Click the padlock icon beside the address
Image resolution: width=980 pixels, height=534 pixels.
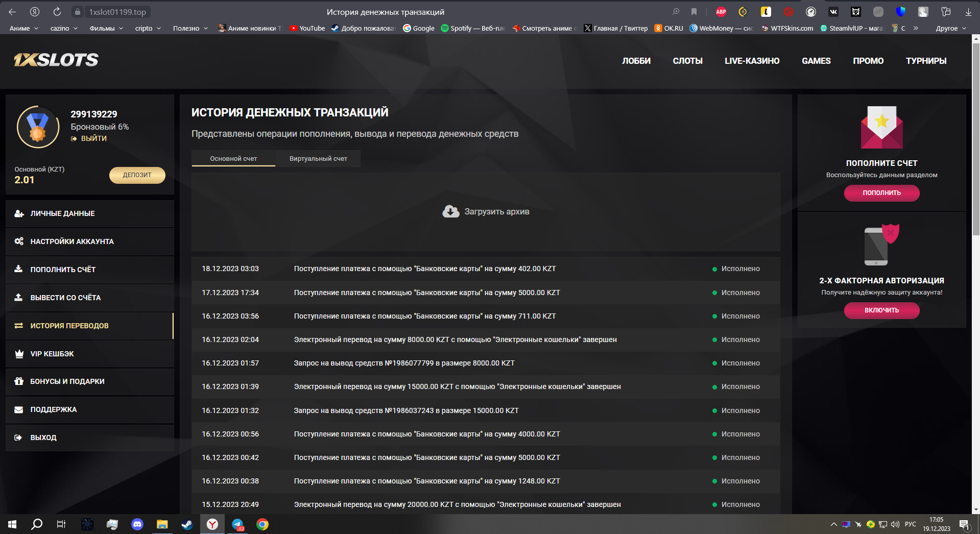77,12
